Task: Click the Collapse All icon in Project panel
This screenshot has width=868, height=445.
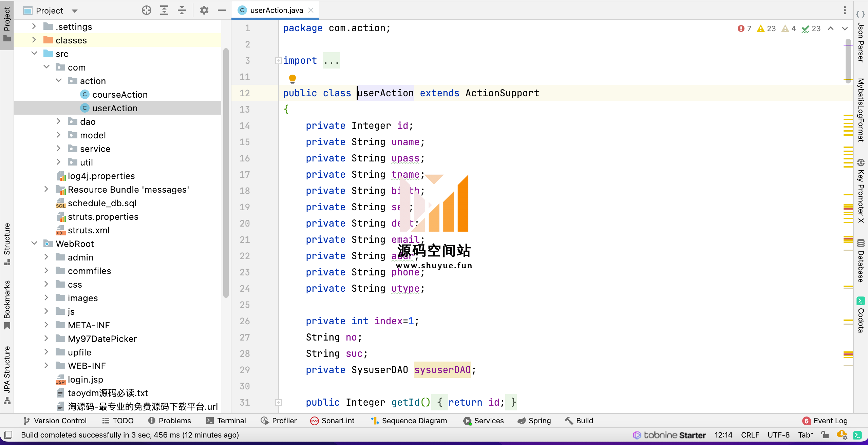Action: [x=182, y=11]
